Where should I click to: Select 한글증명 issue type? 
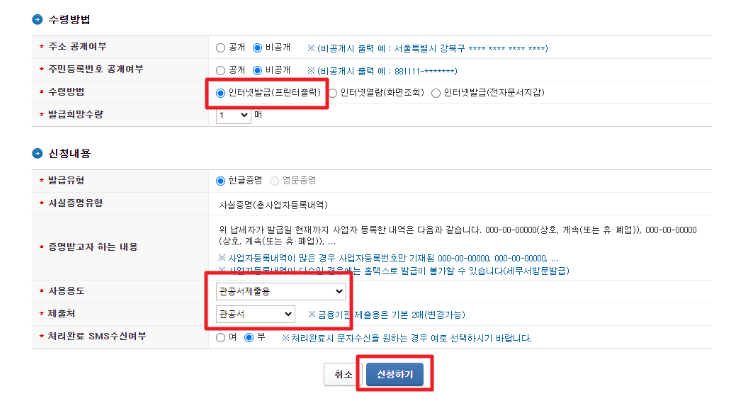220,181
